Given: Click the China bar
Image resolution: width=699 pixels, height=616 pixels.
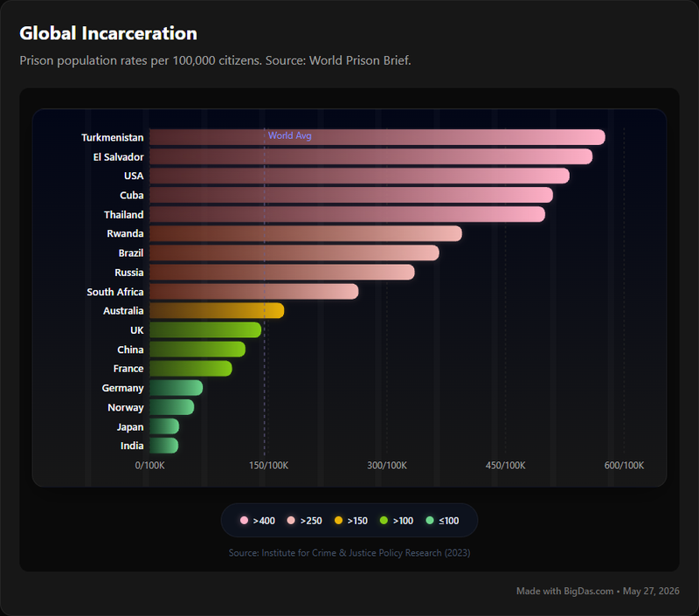Looking at the screenshot, I should [x=197, y=349].
